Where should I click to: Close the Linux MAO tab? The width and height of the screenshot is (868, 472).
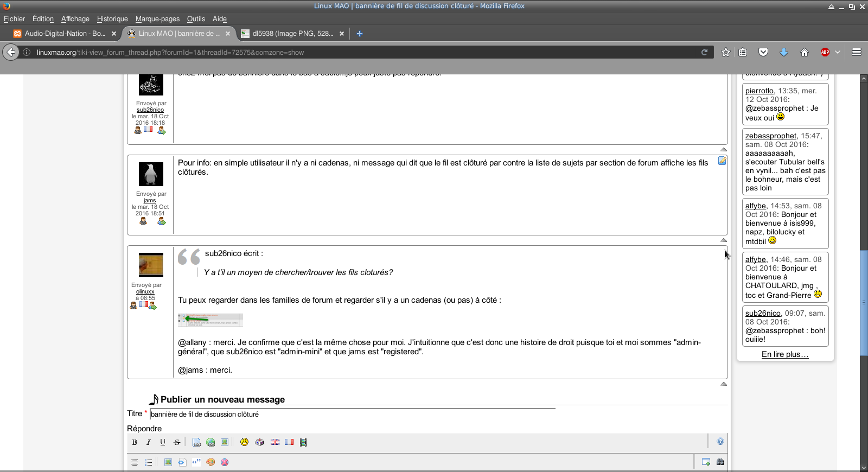pyautogui.click(x=228, y=33)
